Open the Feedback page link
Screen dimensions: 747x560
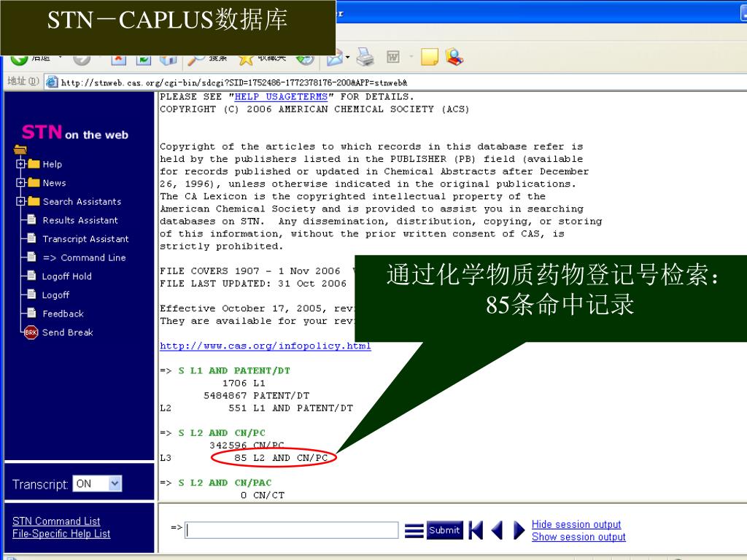click(x=63, y=314)
